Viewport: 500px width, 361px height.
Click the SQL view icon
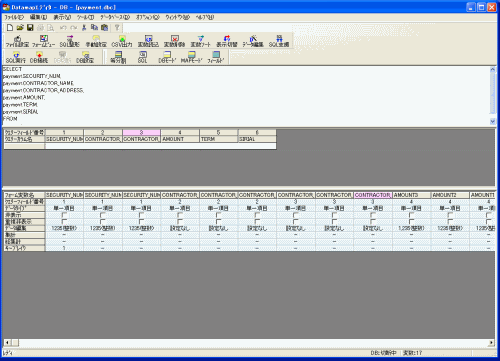[143, 57]
